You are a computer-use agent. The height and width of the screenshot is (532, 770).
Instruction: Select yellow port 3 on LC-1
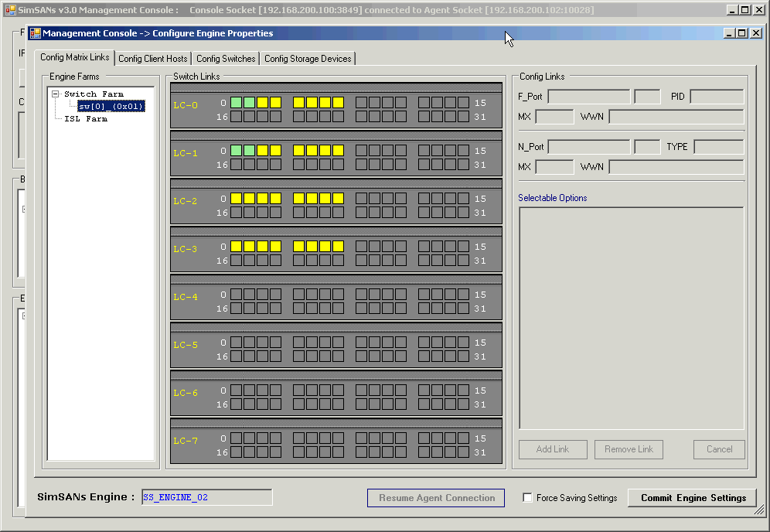click(275, 151)
